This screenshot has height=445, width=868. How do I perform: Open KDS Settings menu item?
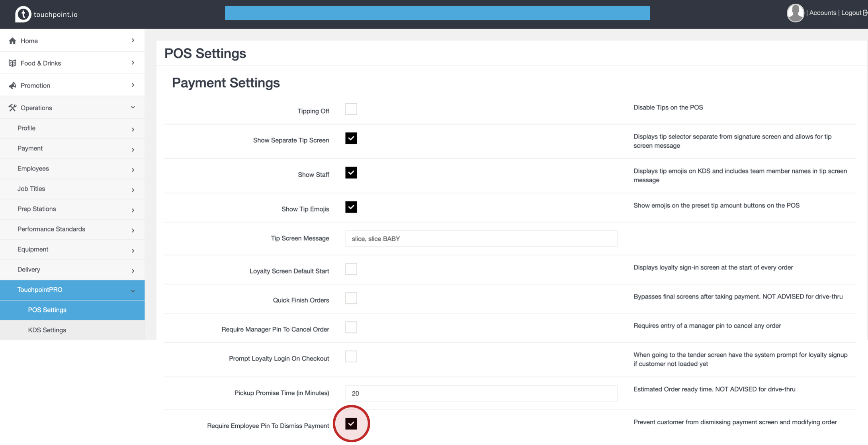47,330
